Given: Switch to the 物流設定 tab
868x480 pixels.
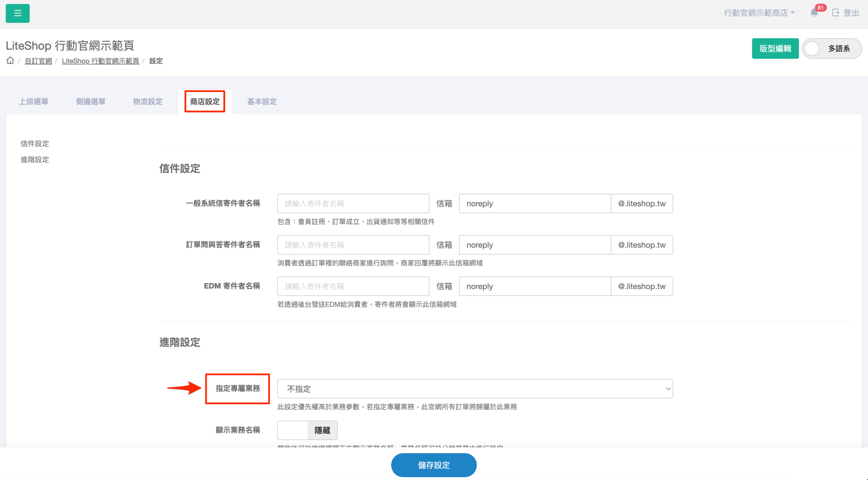Looking at the screenshot, I should coord(148,101).
